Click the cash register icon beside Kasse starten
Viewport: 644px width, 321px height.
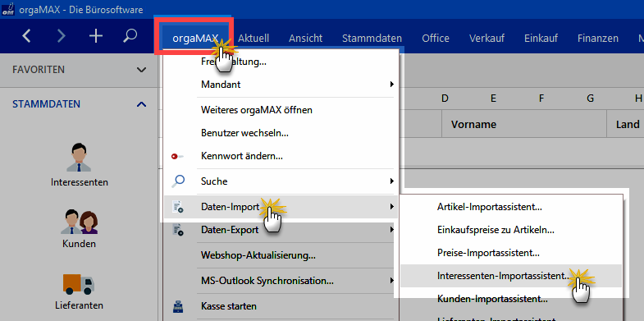point(178,306)
